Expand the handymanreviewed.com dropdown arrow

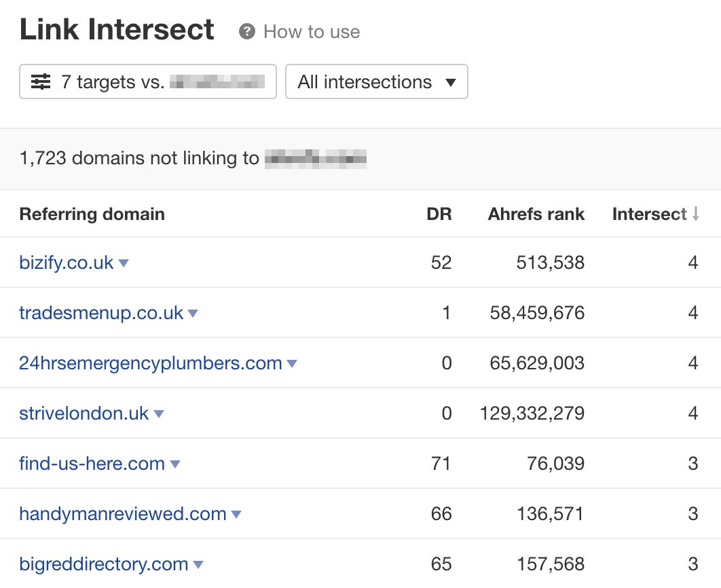click(236, 515)
